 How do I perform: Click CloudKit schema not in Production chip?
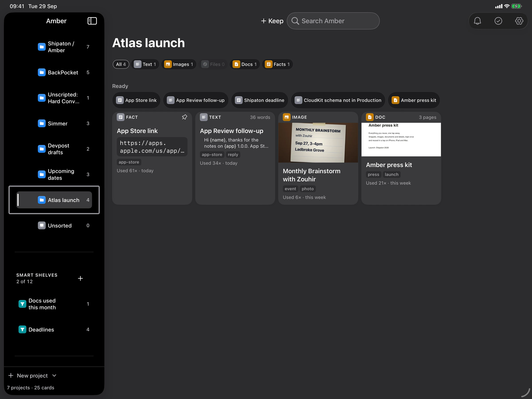point(338,100)
